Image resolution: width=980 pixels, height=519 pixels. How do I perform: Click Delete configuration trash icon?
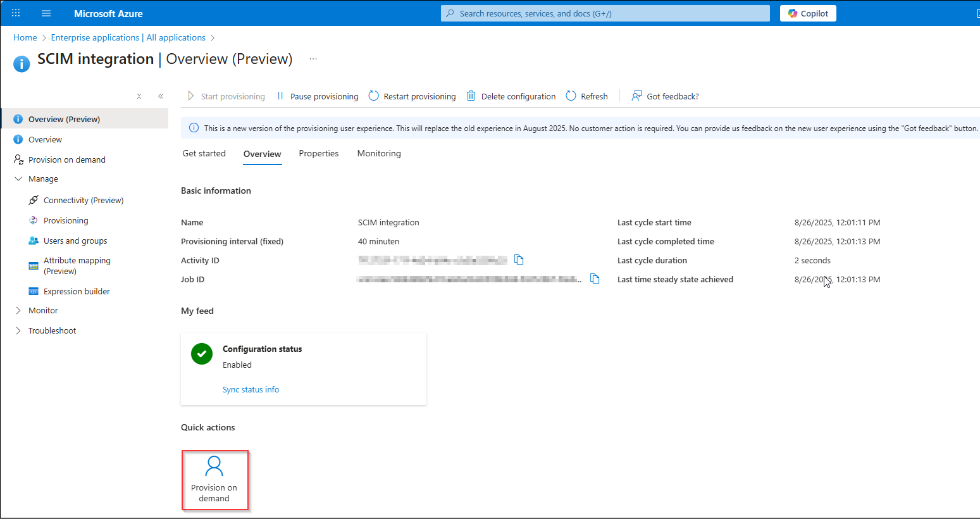pyautogui.click(x=471, y=96)
